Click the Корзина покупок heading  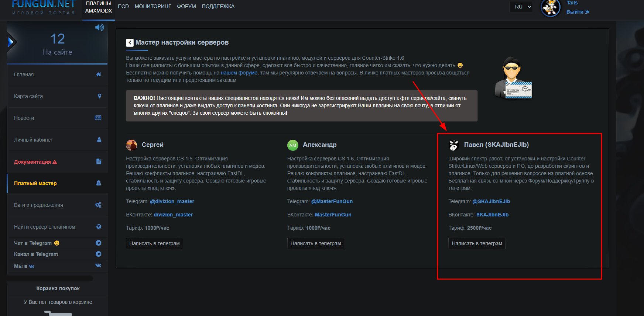point(58,288)
